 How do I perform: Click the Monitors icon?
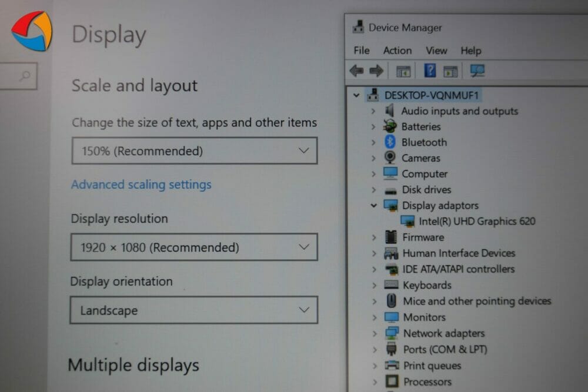[392, 317]
